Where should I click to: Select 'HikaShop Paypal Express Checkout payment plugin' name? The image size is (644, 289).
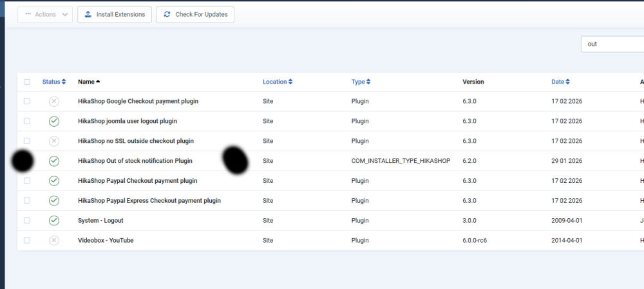pyautogui.click(x=149, y=201)
